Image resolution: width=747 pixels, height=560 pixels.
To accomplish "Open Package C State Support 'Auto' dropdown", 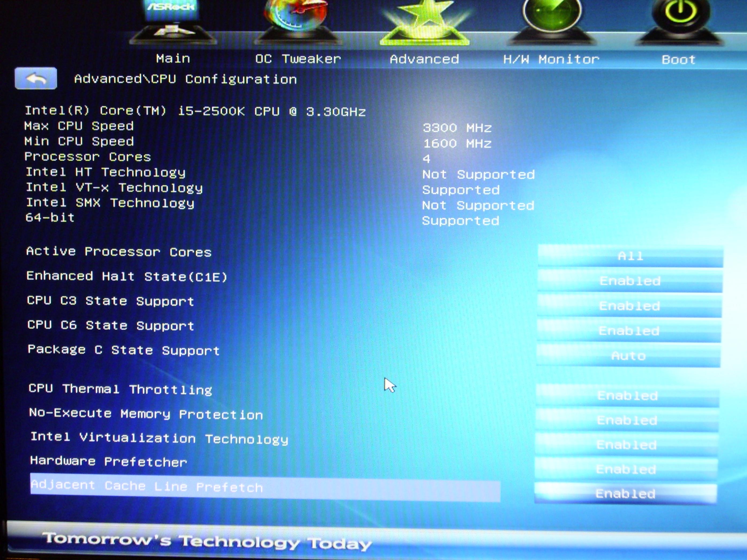I will [x=628, y=356].
